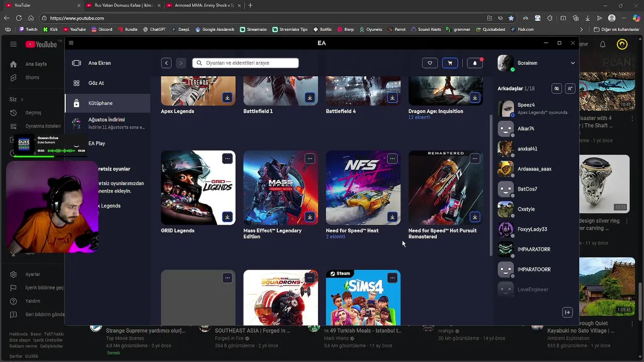
Task: Select friend BatCos7 in friends list
Action: tap(537, 189)
